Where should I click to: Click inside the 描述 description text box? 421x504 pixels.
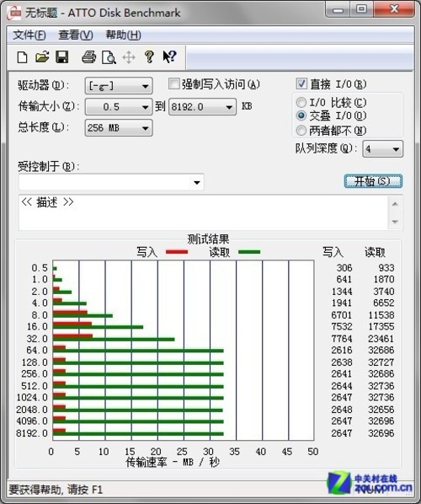coord(203,212)
